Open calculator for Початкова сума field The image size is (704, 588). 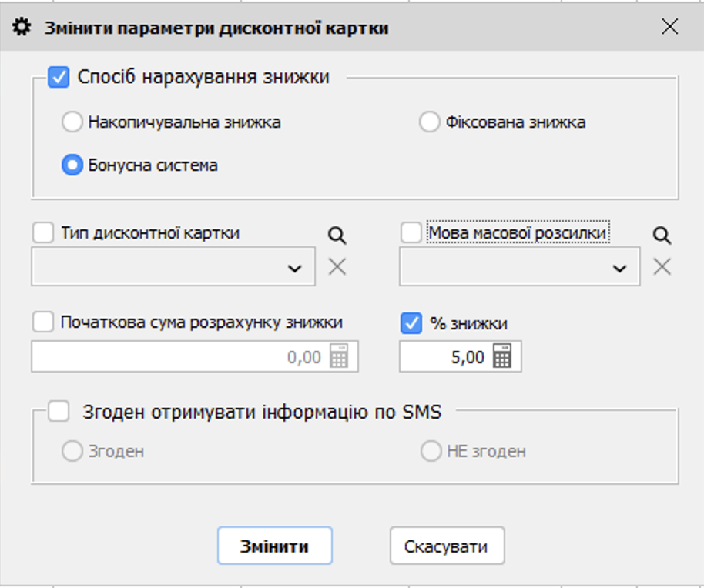click(x=339, y=356)
